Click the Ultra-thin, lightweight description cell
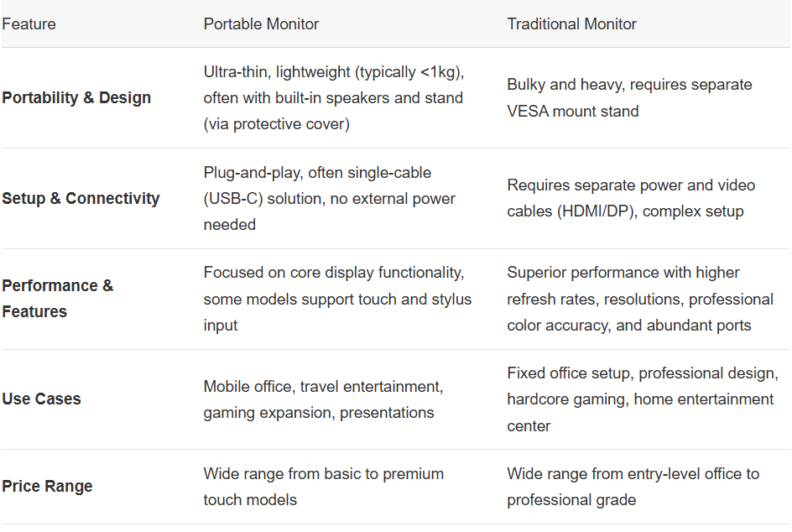This screenshot has height=532, width=792. tap(333, 98)
